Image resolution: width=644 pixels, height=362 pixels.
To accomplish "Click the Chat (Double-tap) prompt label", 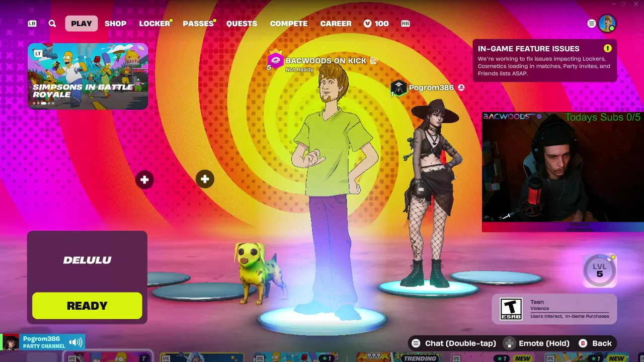I will [460, 343].
